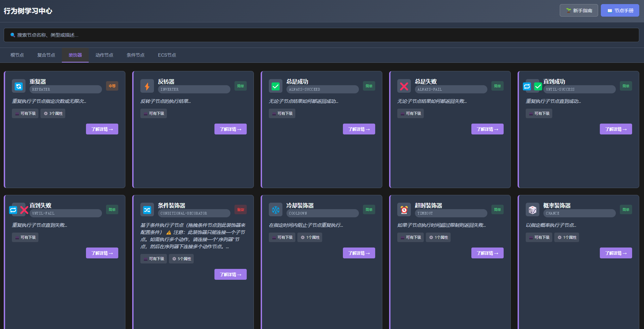Click the TIMEOUT type label
This screenshot has height=329, width=644.
(451, 213)
